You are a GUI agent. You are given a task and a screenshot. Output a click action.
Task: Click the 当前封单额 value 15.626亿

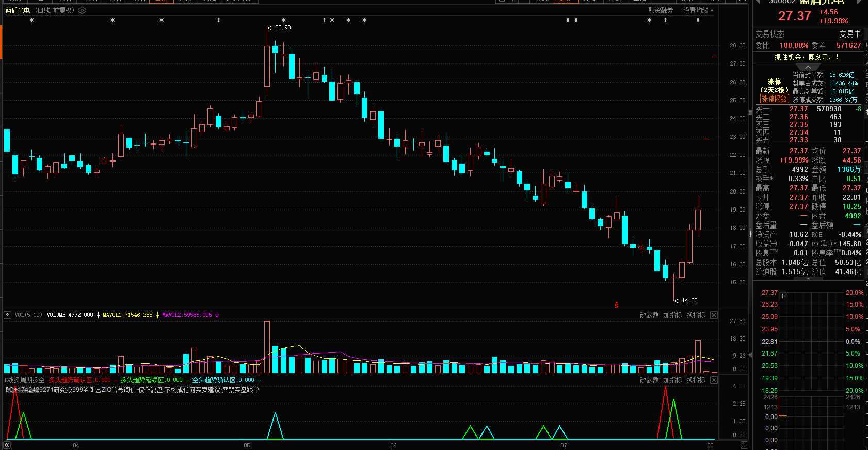coord(842,75)
